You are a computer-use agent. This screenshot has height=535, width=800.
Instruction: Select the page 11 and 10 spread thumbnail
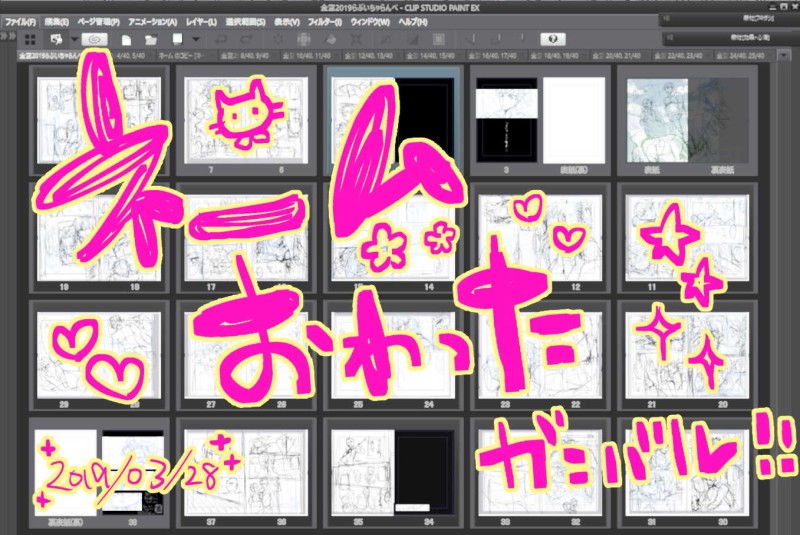pos(687,238)
